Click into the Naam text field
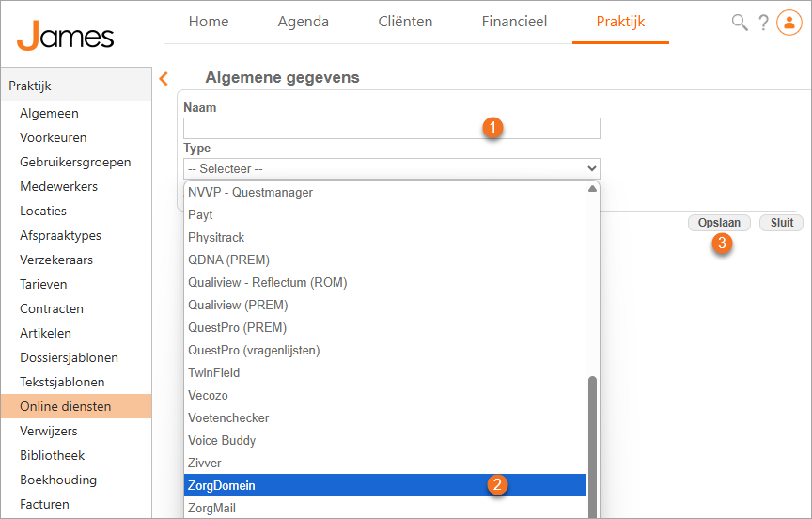 [391, 128]
